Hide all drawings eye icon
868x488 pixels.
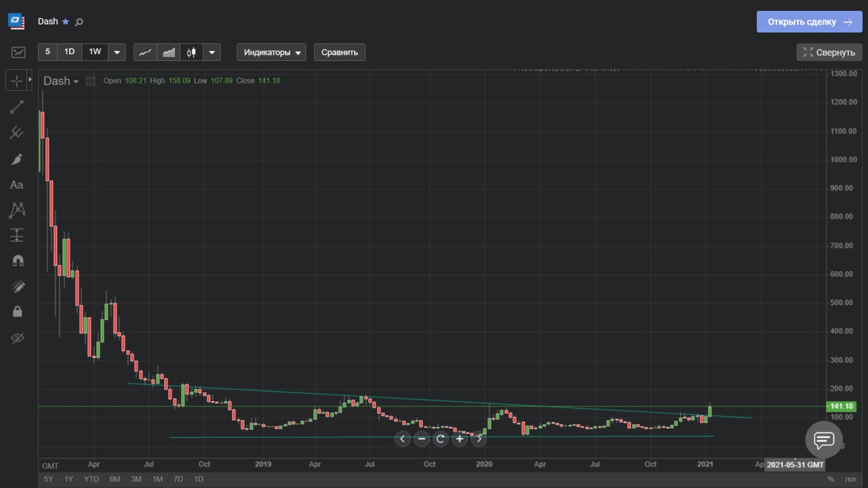click(17, 338)
